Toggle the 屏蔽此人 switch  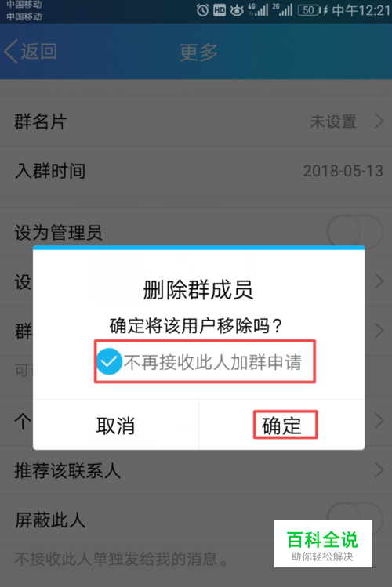(x=355, y=520)
